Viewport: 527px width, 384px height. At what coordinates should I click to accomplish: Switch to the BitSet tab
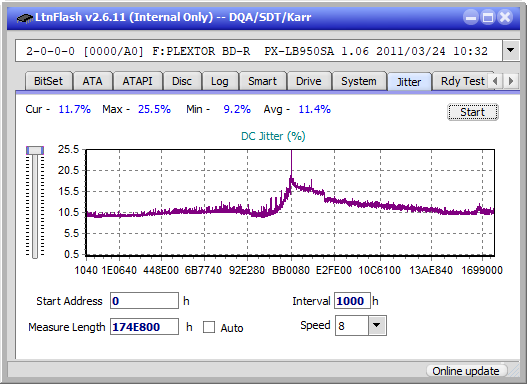click(48, 81)
